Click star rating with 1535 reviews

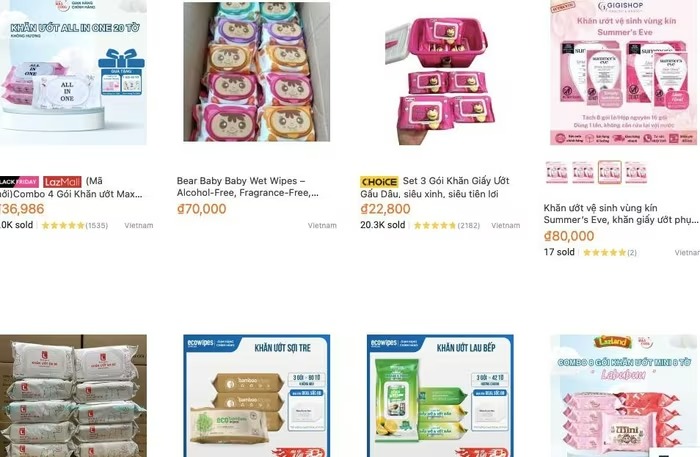point(63,225)
